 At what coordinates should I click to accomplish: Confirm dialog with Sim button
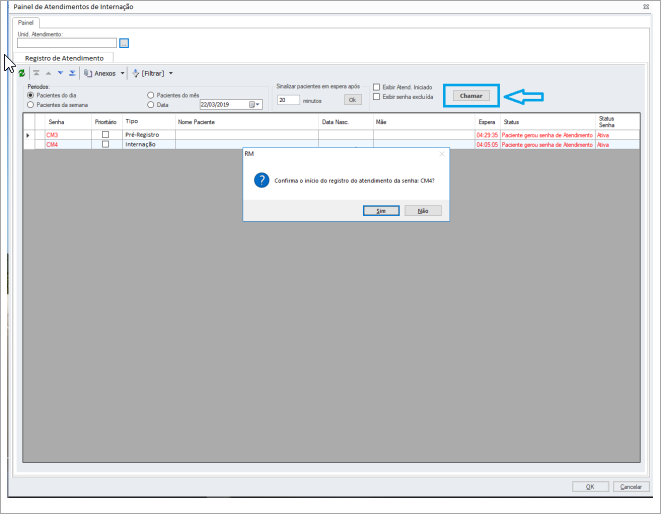[x=381, y=211]
